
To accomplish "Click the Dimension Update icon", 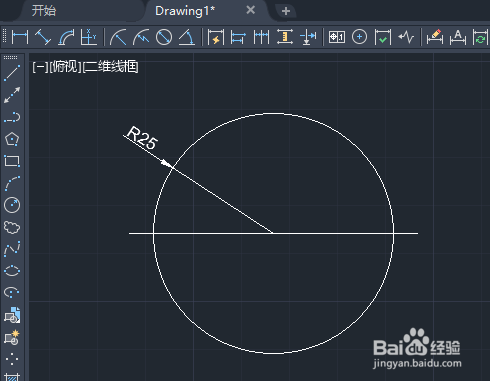I will [480, 37].
